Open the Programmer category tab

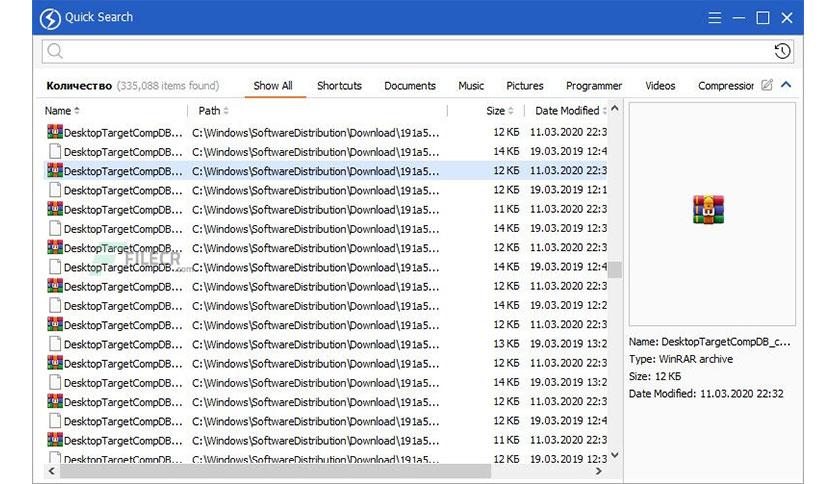click(594, 86)
